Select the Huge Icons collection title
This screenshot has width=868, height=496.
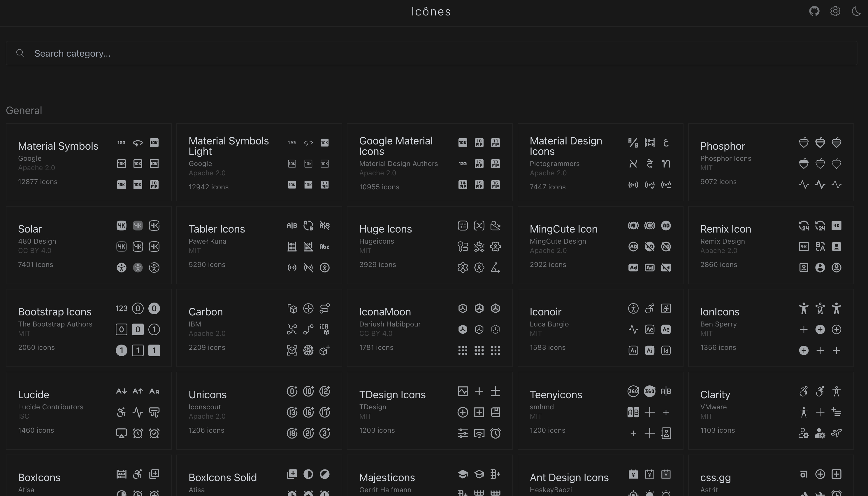click(385, 229)
